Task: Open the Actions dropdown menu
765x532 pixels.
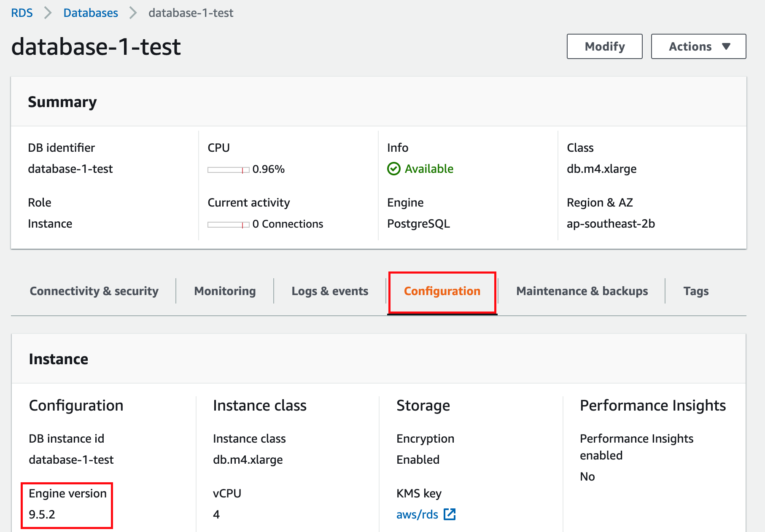Action: tap(698, 46)
